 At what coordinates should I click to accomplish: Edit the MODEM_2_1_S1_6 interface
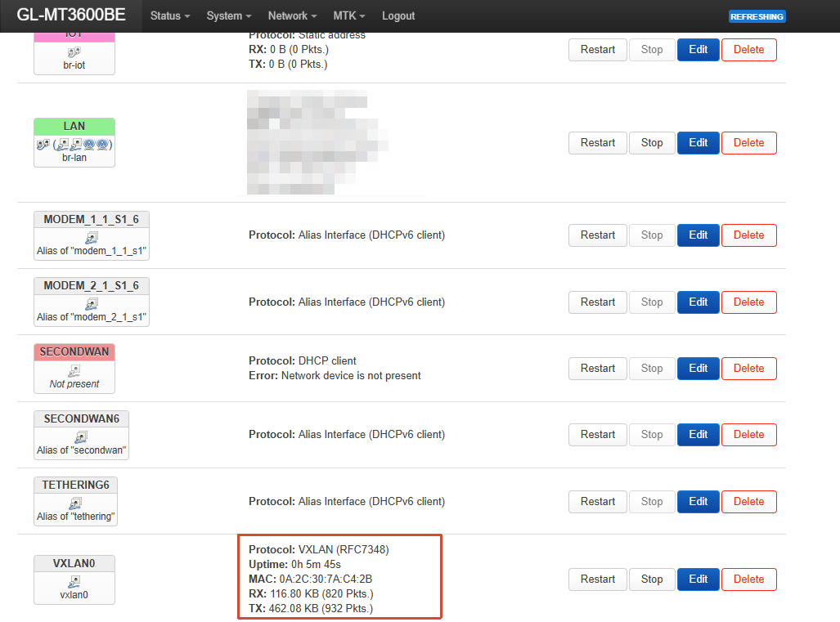pos(698,302)
